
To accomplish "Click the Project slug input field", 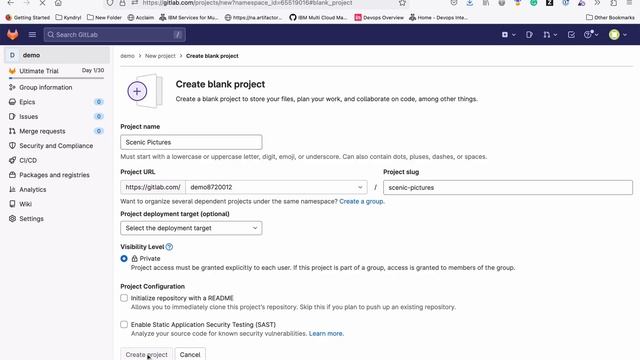I will (508, 187).
